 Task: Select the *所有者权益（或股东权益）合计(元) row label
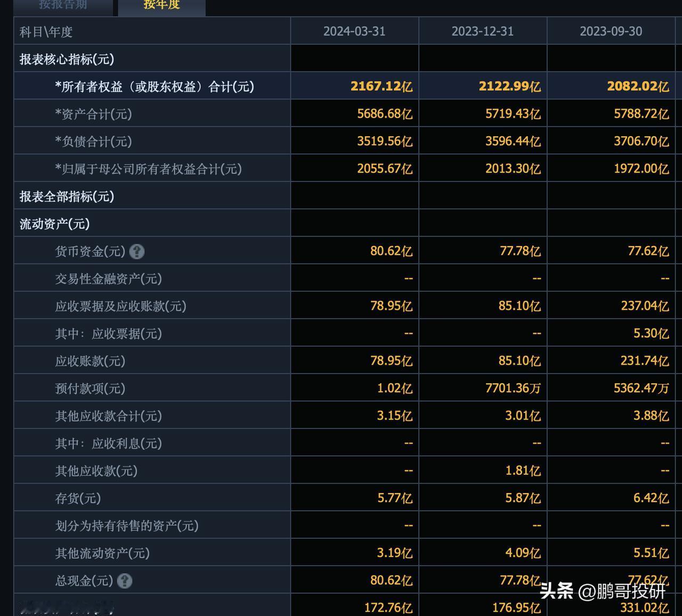[x=155, y=86]
